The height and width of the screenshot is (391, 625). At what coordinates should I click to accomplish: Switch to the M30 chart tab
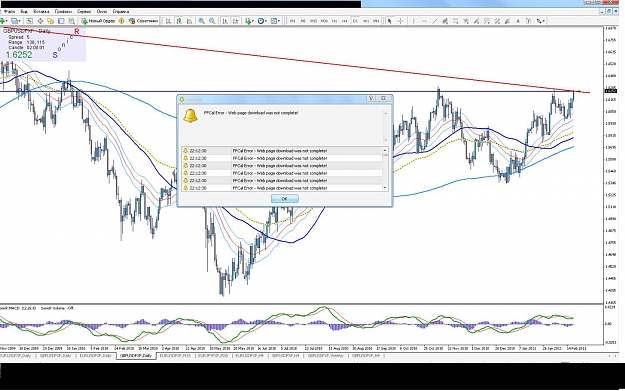coord(212,356)
